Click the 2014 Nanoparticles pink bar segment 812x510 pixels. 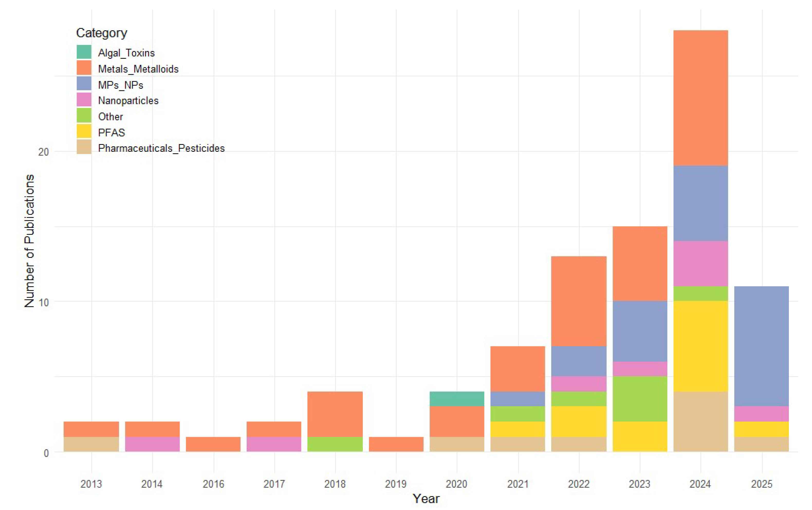[152, 444]
